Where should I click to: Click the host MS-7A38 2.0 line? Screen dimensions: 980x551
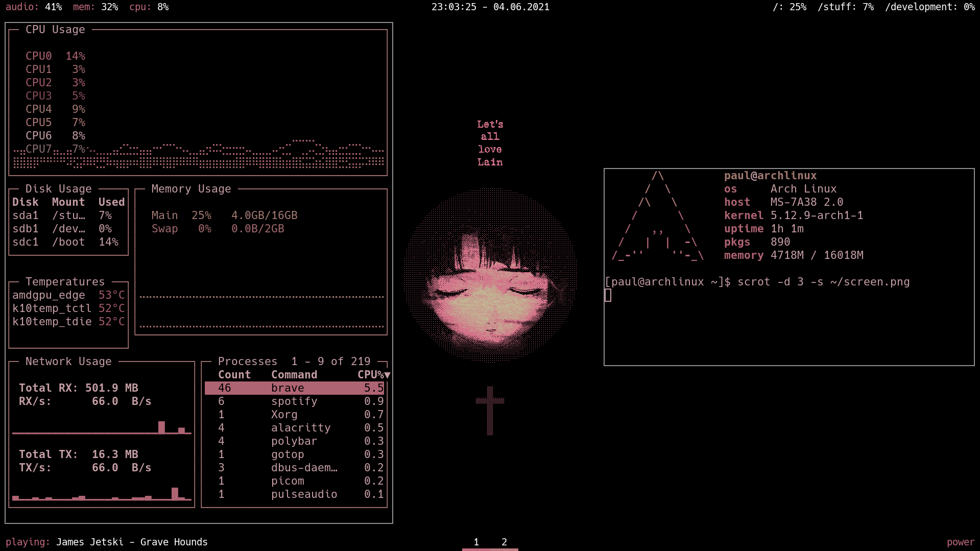point(783,202)
